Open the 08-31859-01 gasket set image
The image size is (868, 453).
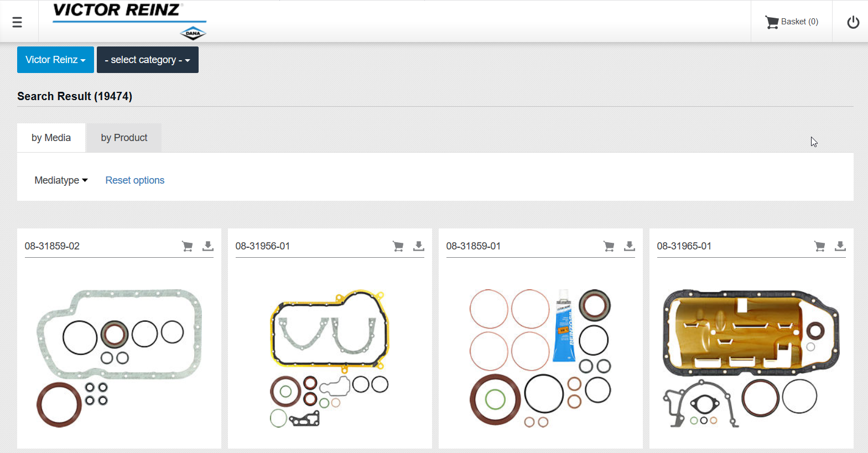[540, 358]
